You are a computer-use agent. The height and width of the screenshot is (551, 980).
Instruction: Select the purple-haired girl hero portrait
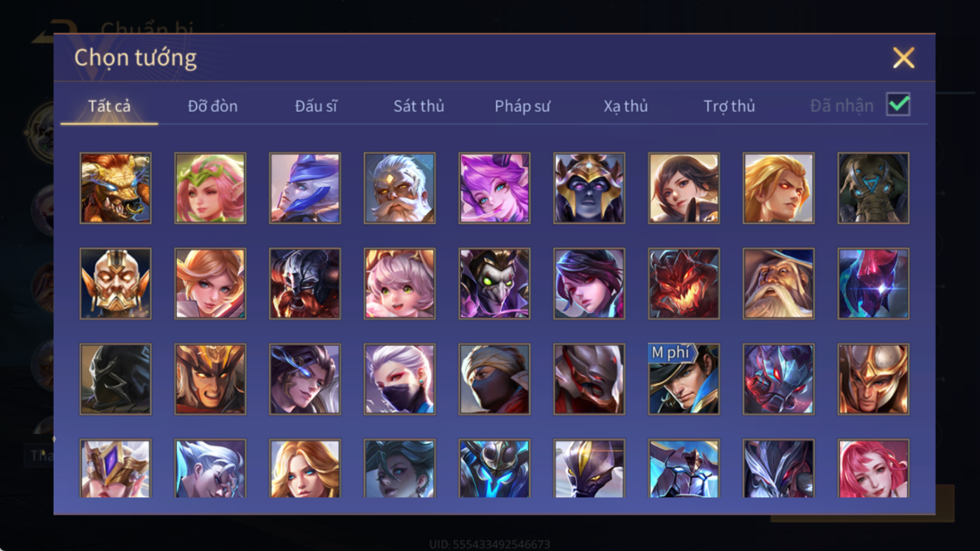point(494,188)
